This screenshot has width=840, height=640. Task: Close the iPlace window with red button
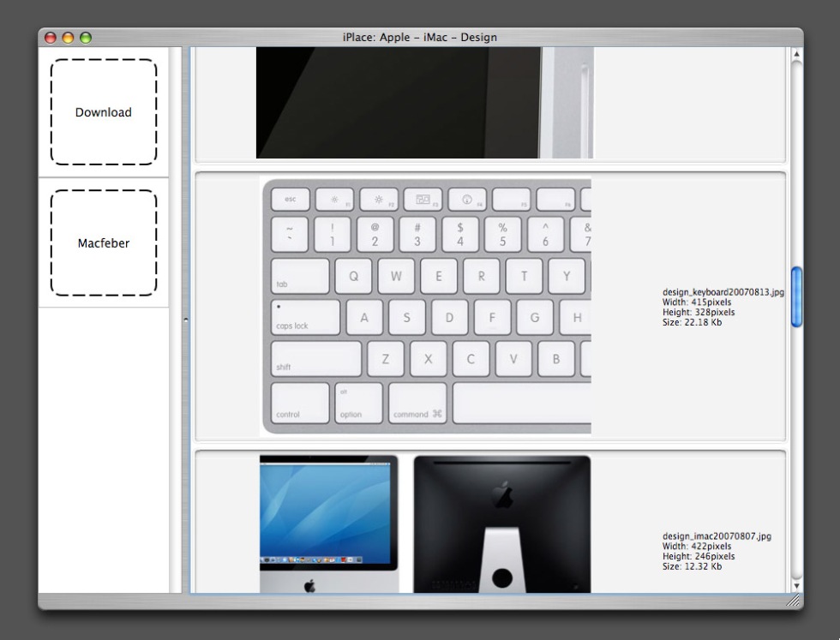click(51, 38)
